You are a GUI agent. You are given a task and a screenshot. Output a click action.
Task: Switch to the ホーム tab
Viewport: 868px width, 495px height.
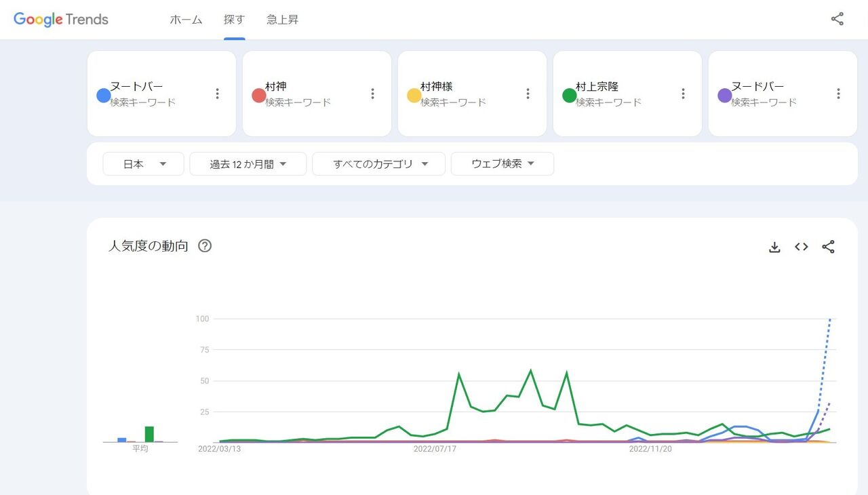[186, 20]
